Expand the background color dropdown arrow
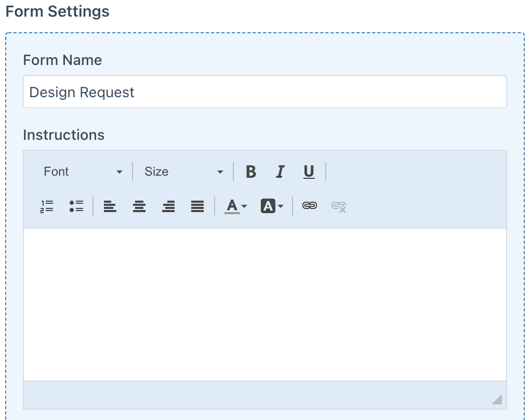 (281, 206)
